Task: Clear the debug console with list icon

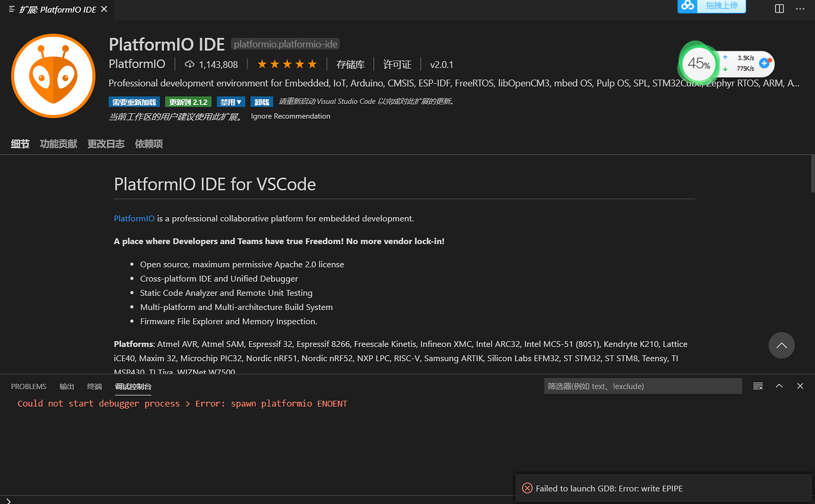Action: (758, 386)
